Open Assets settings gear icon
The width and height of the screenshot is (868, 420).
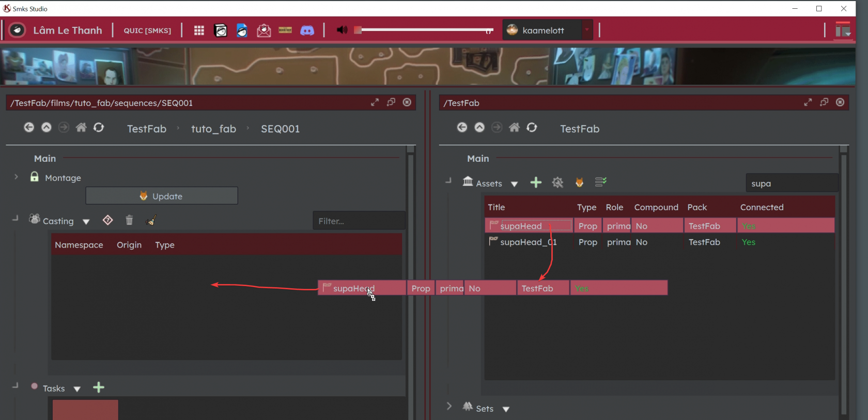(557, 182)
